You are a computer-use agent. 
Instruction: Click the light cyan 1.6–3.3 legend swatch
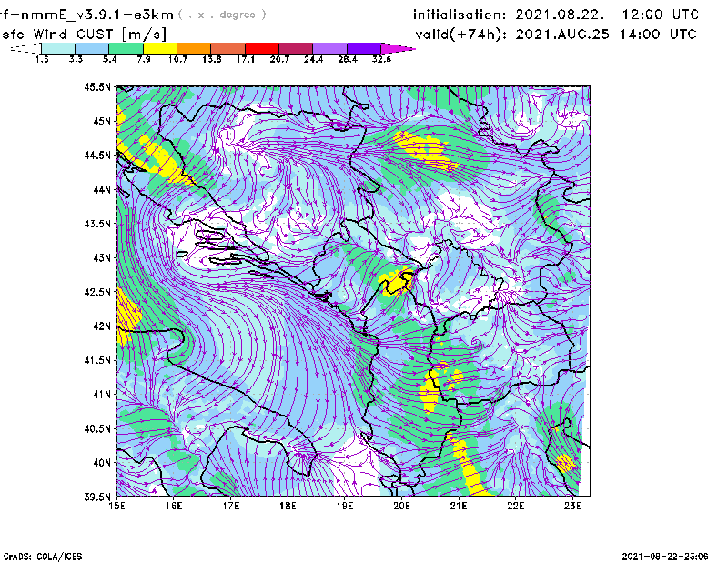click(x=58, y=48)
